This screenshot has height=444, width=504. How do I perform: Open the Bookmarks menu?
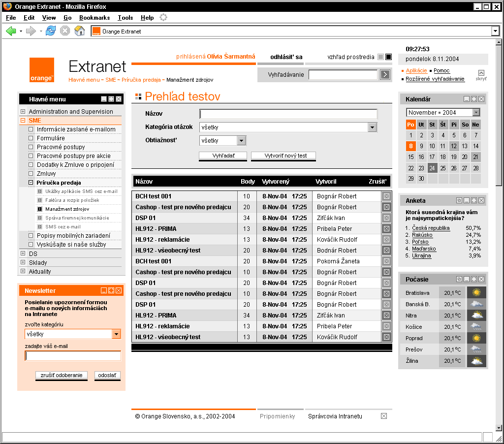94,18
